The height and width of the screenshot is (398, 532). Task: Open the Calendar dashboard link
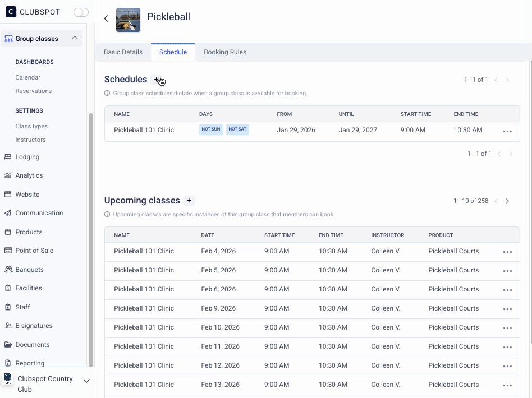click(x=27, y=77)
